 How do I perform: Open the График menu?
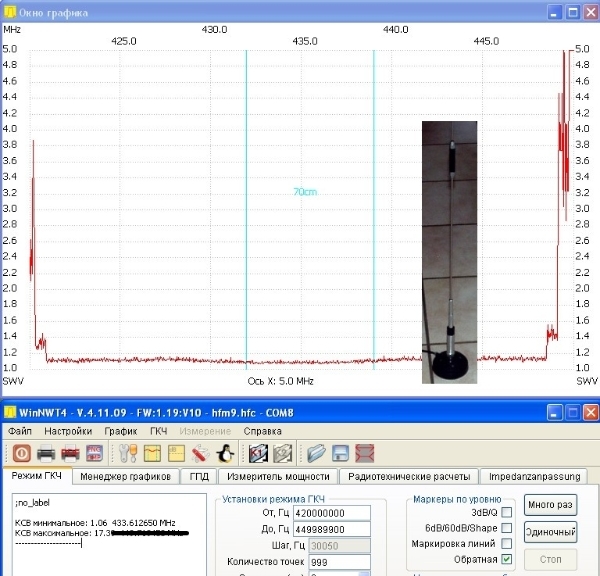pyautogui.click(x=121, y=431)
